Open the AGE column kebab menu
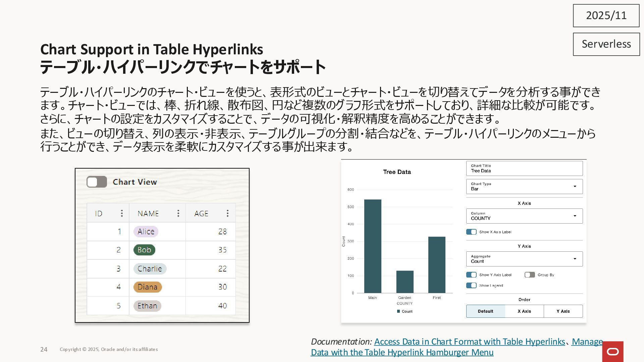 (227, 213)
